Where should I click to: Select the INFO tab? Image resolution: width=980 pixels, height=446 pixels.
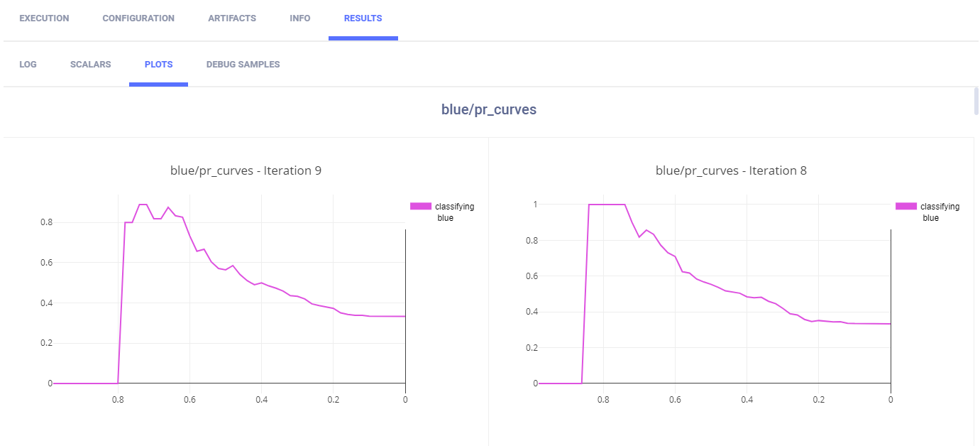click(x=300, y=18)
